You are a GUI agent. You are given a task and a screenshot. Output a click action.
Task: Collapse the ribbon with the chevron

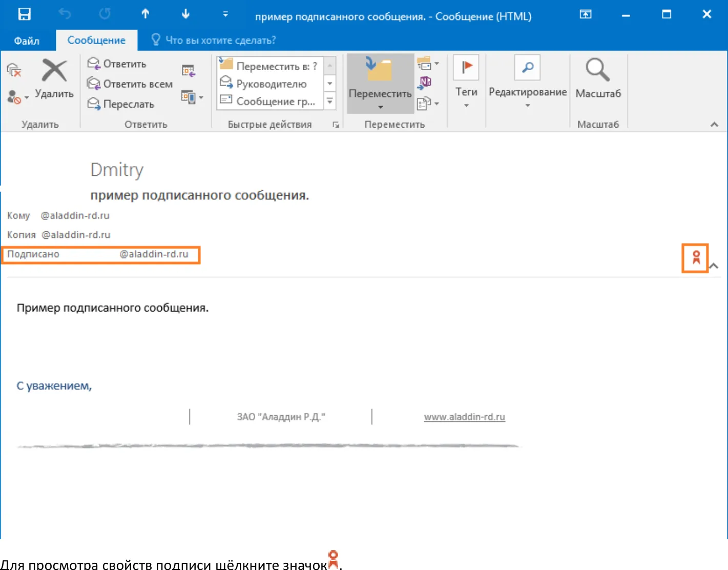tap(714, 125)
